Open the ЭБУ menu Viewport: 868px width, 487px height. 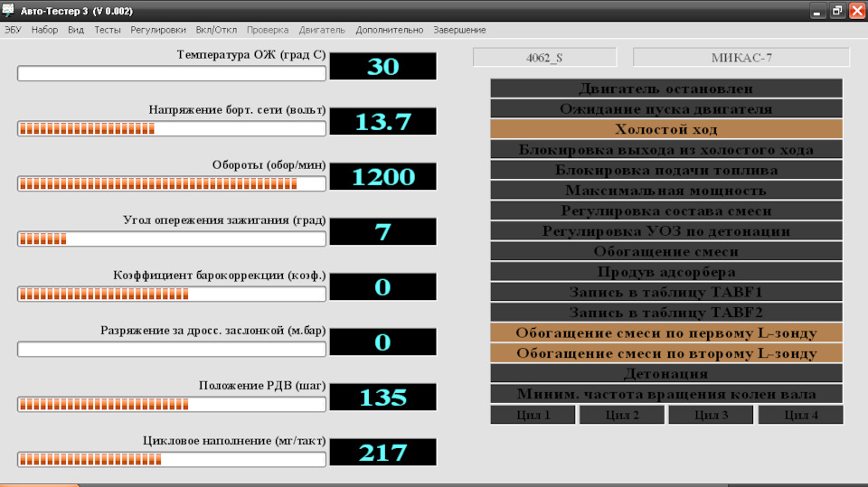[13, 30]
